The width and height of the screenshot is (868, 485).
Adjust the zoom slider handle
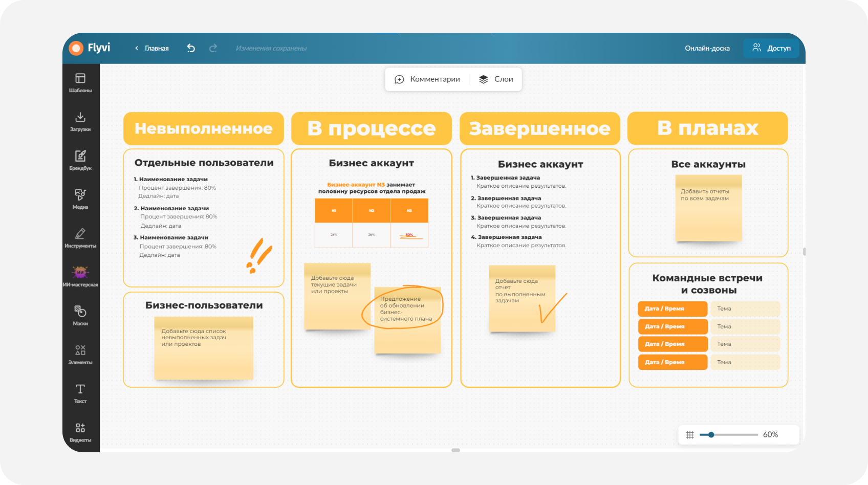pos(711,435)
